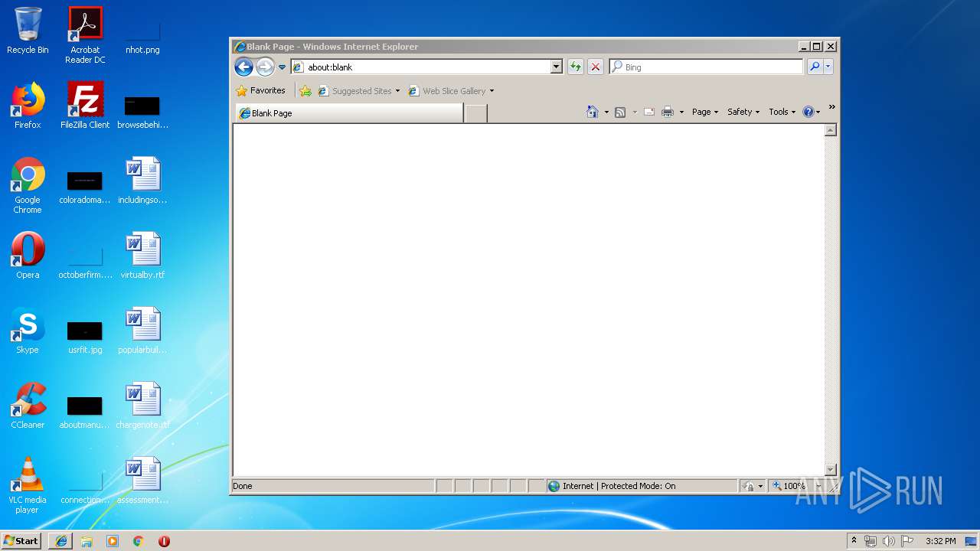
Task: Click the status bar privacy lock icon
Action: click(x=749, y=486)
